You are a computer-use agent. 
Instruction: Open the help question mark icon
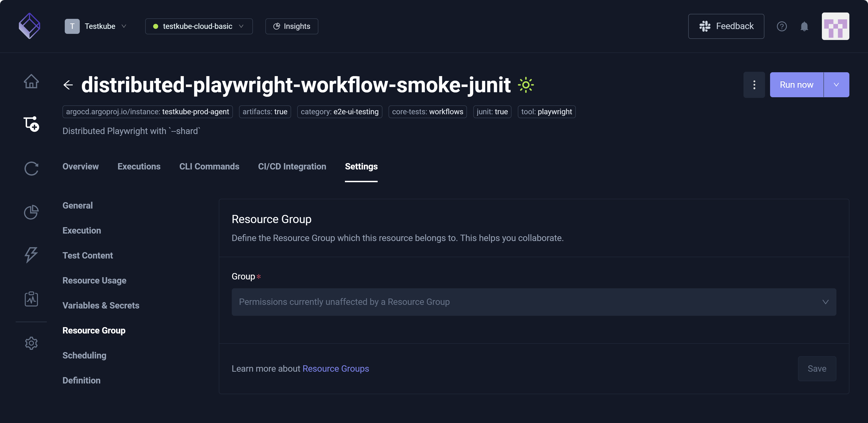[781, 26]
